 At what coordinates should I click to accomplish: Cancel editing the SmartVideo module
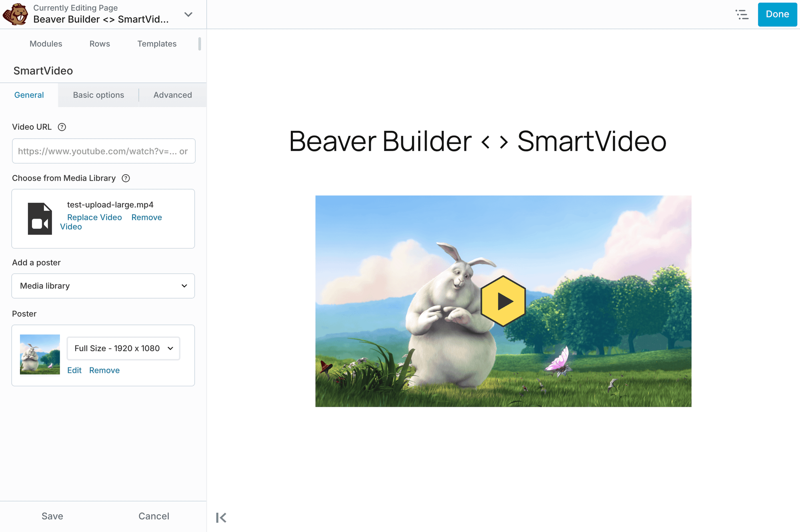pos(154,516)
